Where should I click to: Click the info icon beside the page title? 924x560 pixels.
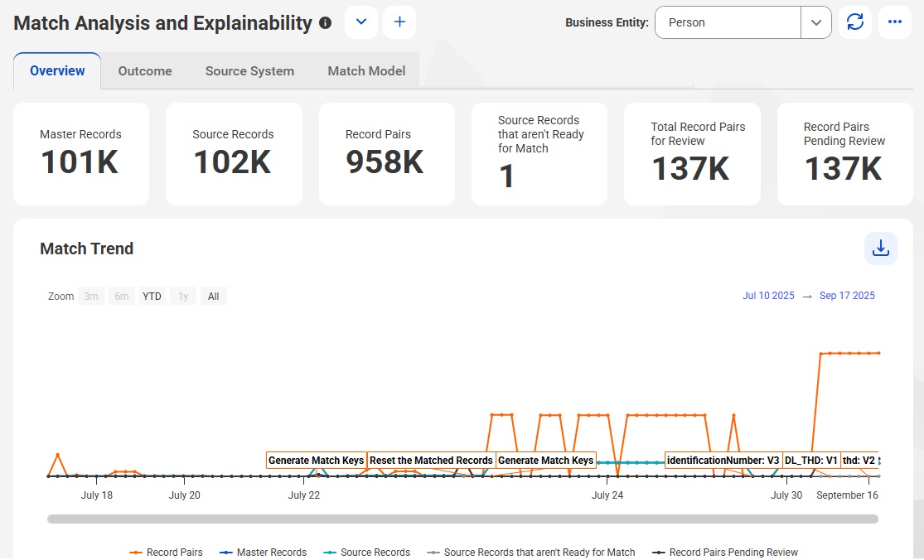pos(326,23)
